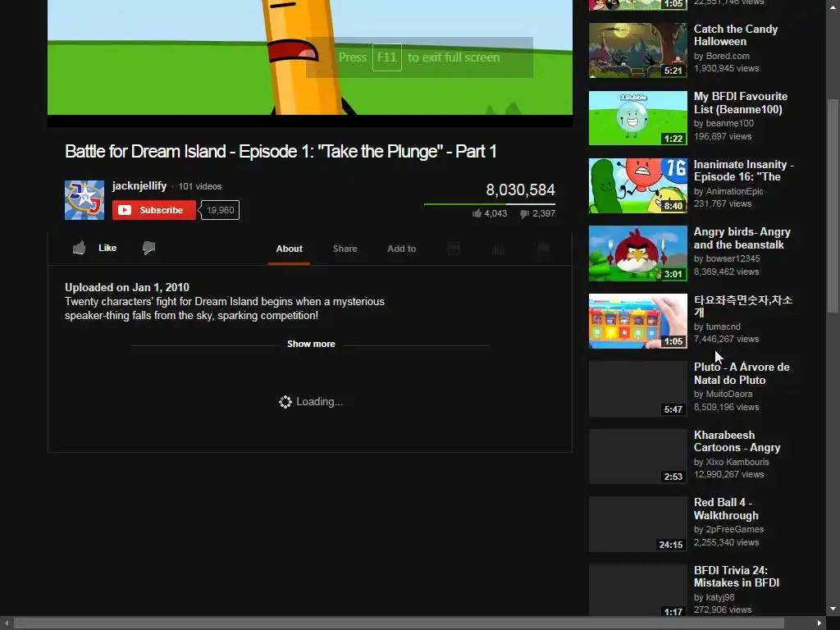Click the Battle for Dream Island video title

(281, 152)
